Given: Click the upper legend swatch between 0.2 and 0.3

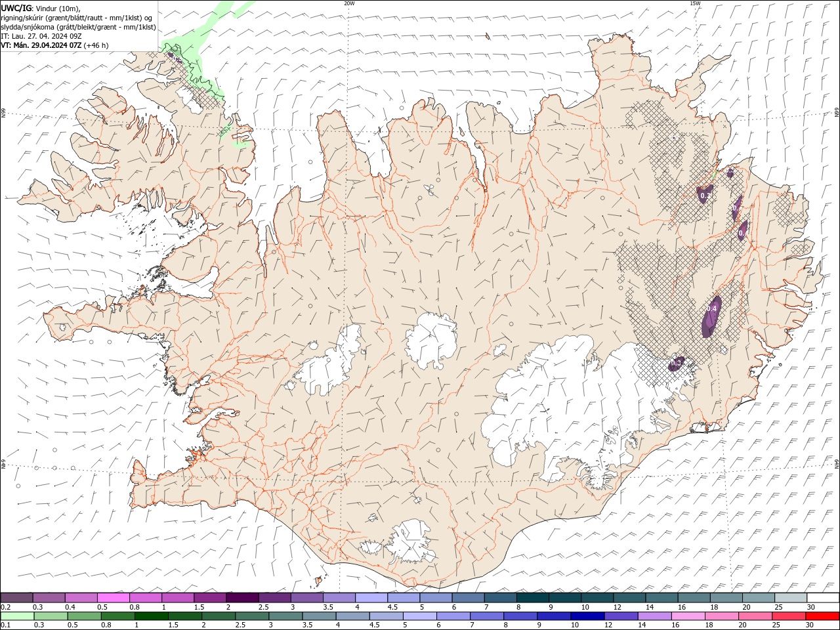Looking at the screenshot, I should tap(16, 597).
